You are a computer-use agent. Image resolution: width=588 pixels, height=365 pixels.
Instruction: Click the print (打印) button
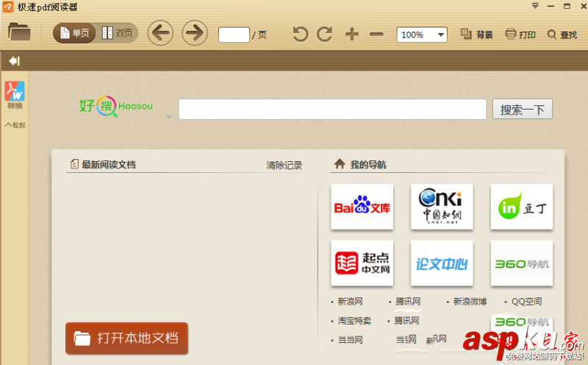[x=520, y=35]
